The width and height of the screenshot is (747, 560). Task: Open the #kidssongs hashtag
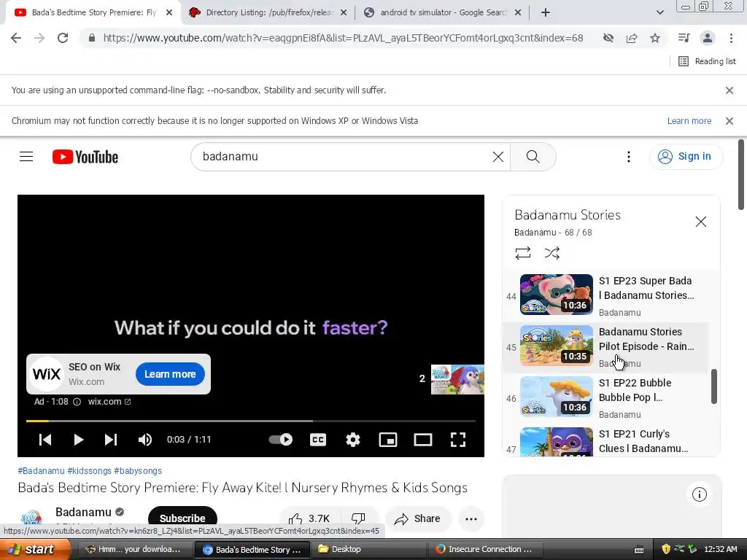pyautogui.click(x=90, y=471)
